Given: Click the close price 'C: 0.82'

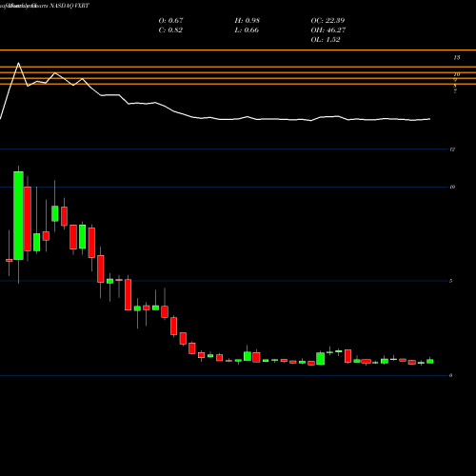Looking at the screenshot, I should click(170, 30).
